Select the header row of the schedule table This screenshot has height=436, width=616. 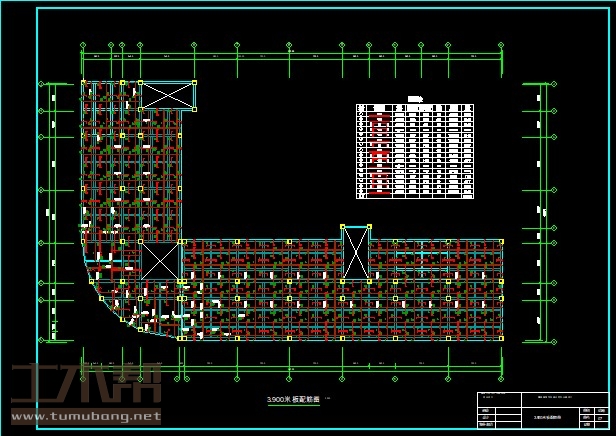coord(414,107)
